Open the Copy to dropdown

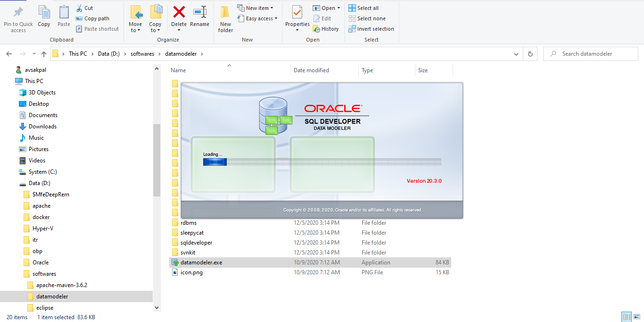point(155,19)
